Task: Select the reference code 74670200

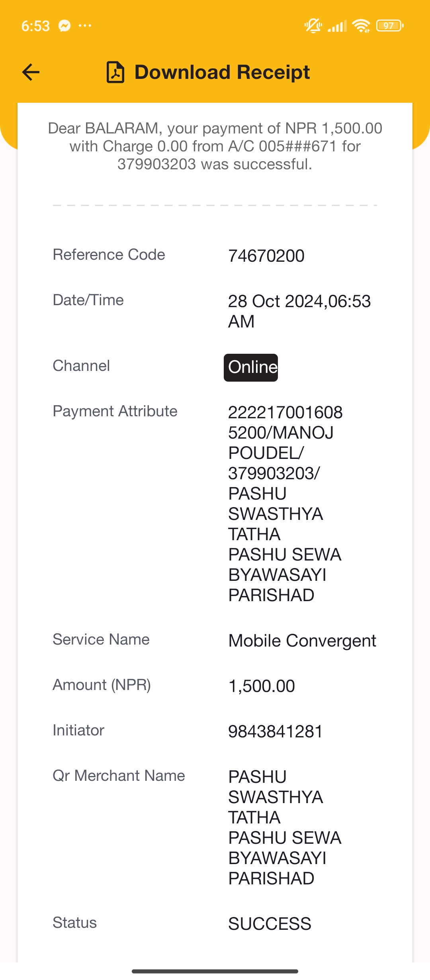Action: [x=266, y=256]
